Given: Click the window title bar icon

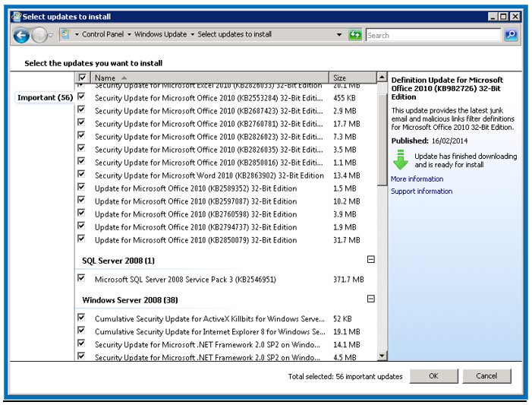Looking at the screenshot, I should (16, 16).
